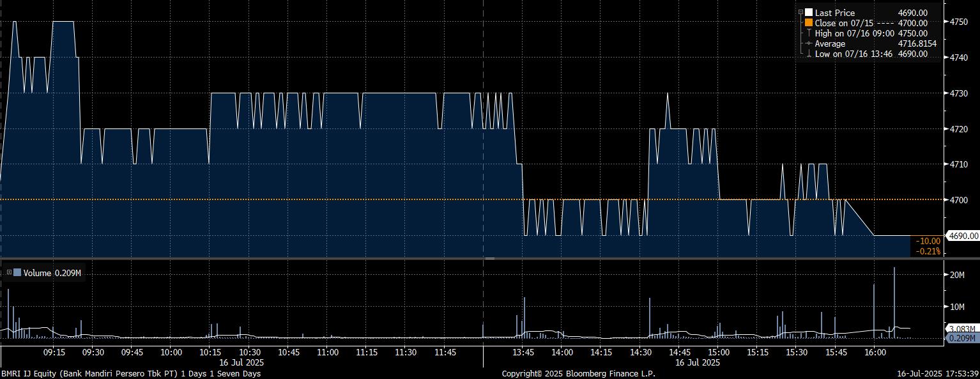Click the 4716.8154 average value

coord(917,43)
